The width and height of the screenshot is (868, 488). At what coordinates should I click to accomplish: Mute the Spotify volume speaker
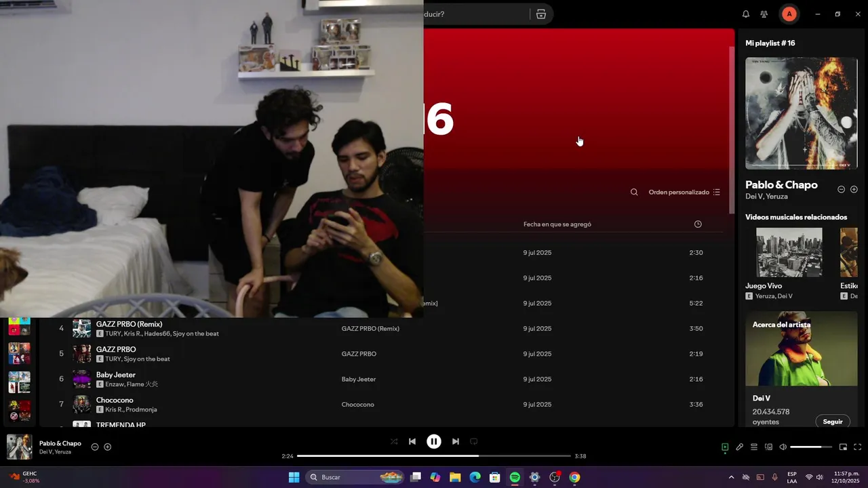coord(783,447)
